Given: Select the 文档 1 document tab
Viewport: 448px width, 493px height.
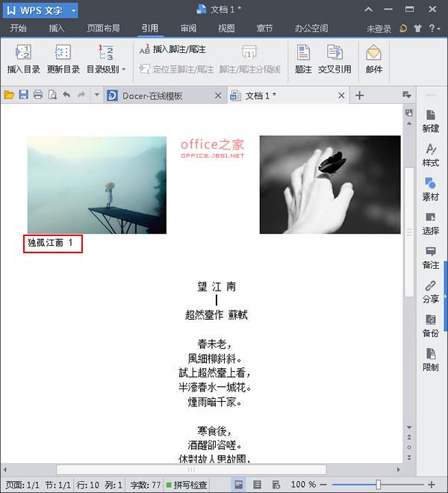Looking at the screenshot, I should [x=261, y=96].
